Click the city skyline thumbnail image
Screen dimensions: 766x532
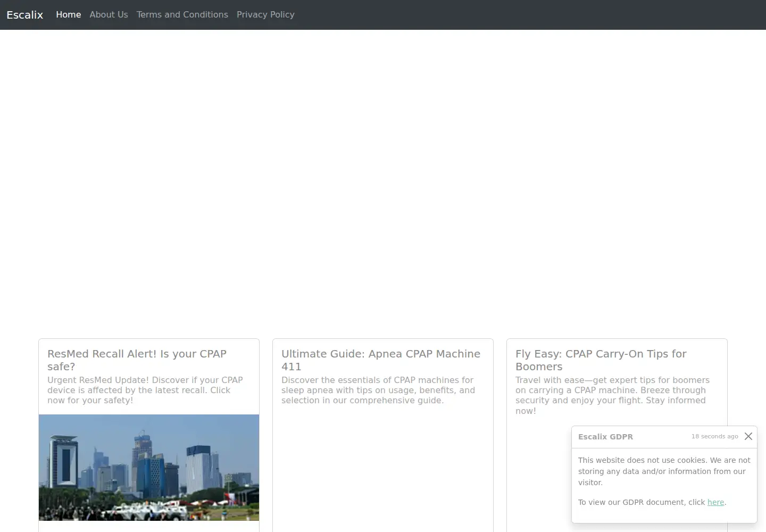149,468
